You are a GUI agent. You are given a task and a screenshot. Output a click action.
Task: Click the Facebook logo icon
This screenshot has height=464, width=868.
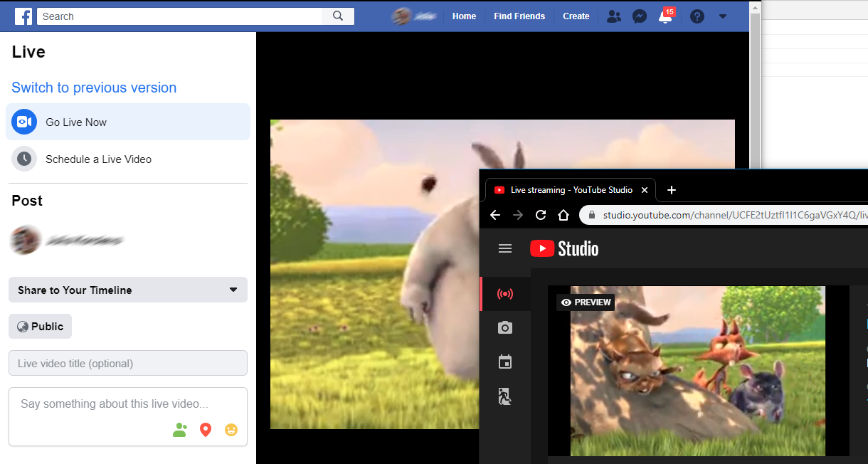pyautogui.click(x=23, y=16)
